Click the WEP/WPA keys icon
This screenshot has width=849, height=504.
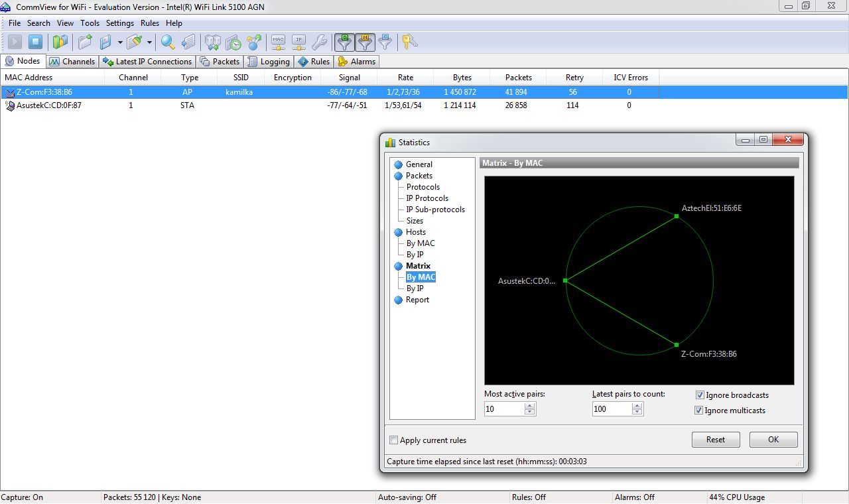(410, 42)
